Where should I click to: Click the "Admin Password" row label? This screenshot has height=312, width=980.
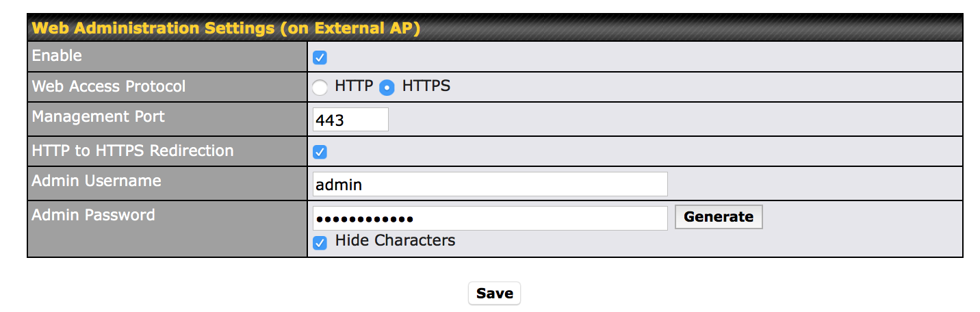(x=94, y=215)
